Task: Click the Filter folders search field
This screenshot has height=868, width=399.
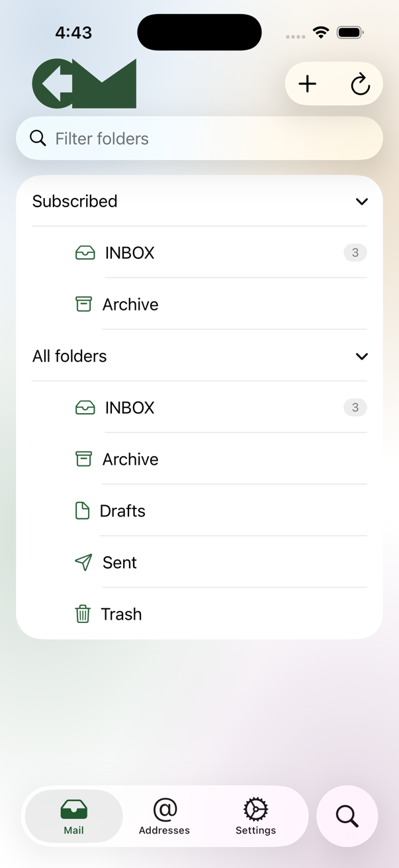Action: click(199, 138)
